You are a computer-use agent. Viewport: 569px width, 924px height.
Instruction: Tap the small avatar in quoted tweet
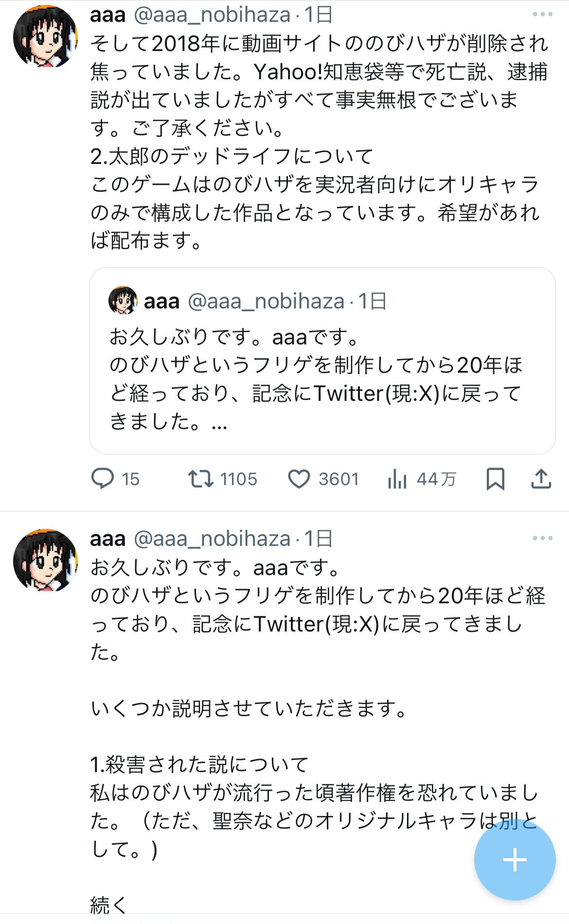(123, 301)
